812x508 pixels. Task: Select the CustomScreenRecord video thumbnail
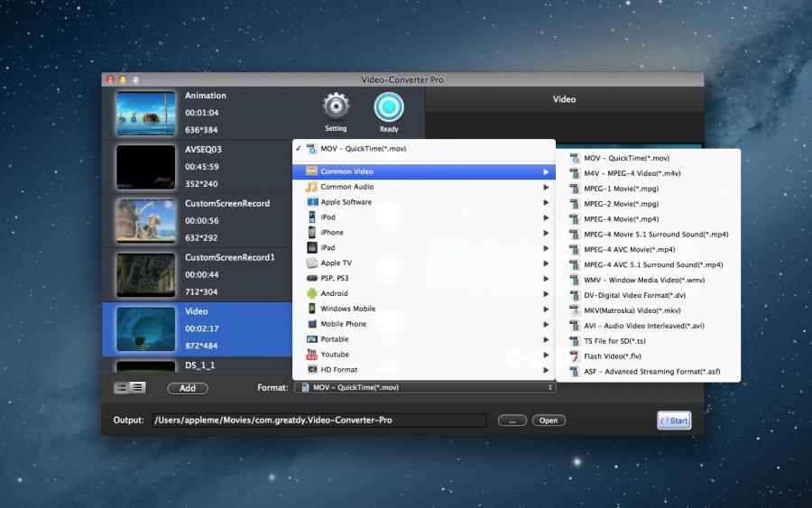[x=145, y=220]
